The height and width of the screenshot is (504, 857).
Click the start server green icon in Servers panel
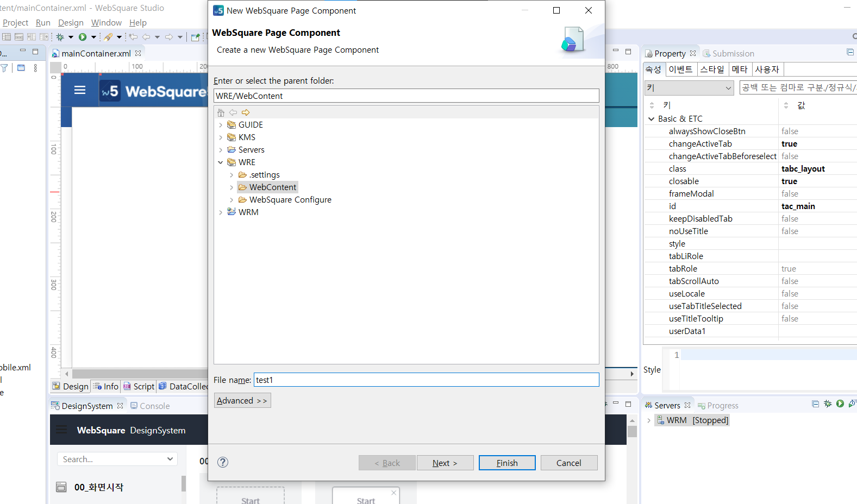(840, 404)
